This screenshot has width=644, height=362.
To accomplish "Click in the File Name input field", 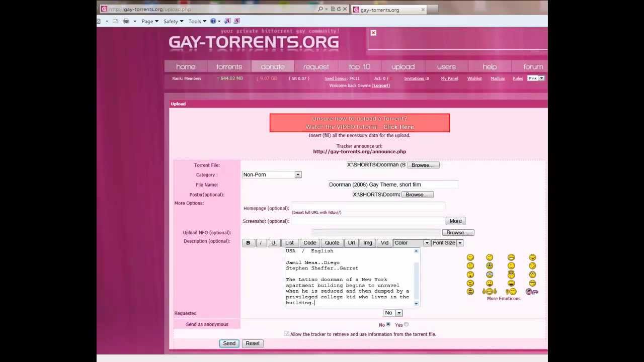I will [393, 185].
